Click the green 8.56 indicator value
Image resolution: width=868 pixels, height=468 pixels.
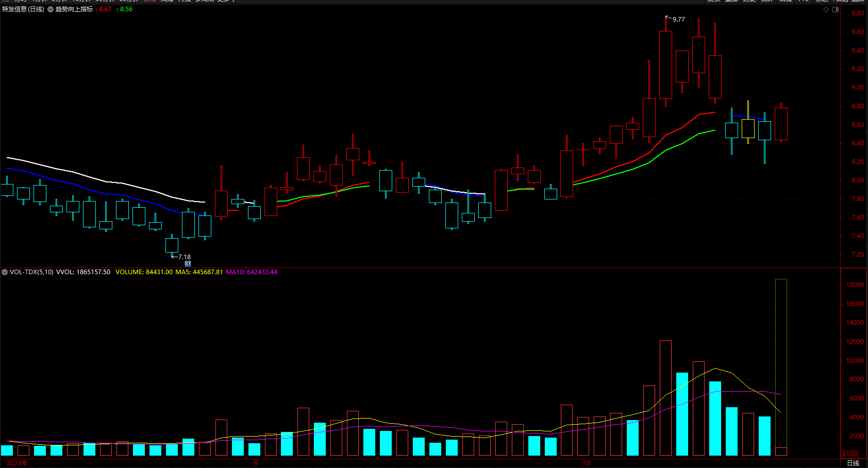tap(126, 9)
